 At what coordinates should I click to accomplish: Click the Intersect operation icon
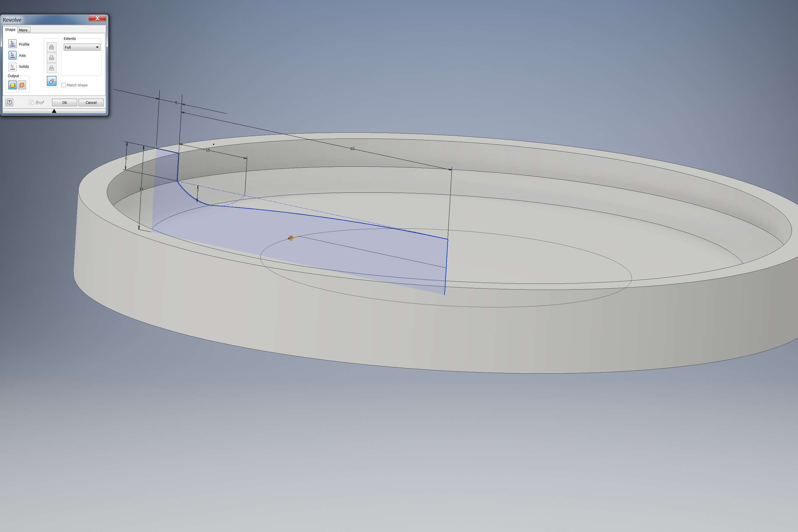pos(52,68)
